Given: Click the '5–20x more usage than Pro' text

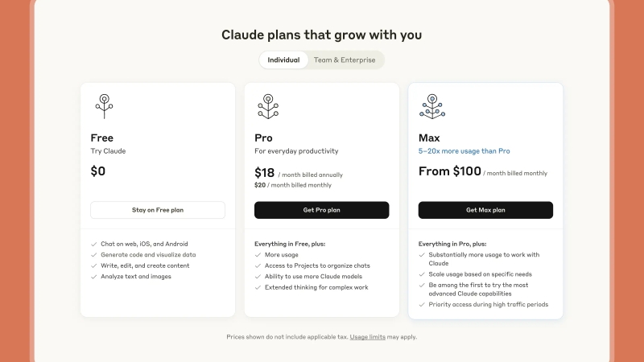Looking at the screenshot, I should (x=464, y=151).
